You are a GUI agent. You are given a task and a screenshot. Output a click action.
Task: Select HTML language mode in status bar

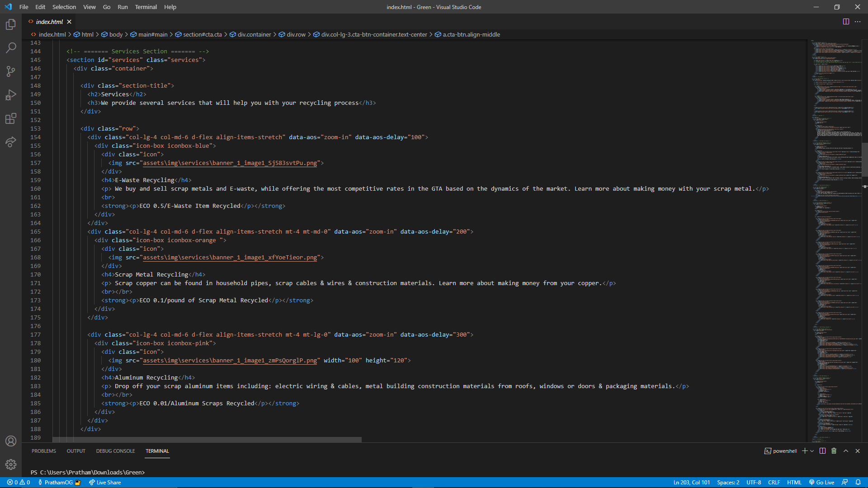click(x=794, y=483)
